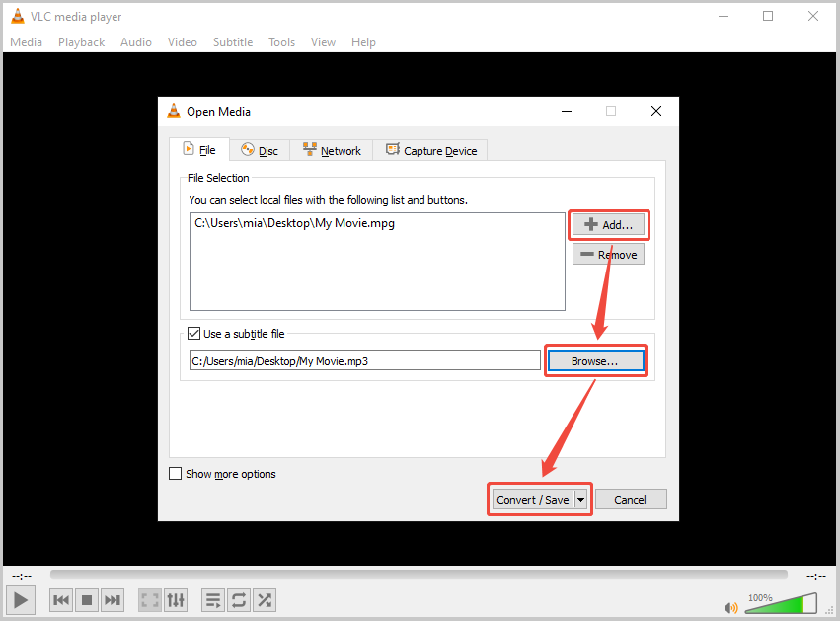Viewport: 840px width, 621px height.
Task: Enable Show more options checkbox
Action: [175, 474]
